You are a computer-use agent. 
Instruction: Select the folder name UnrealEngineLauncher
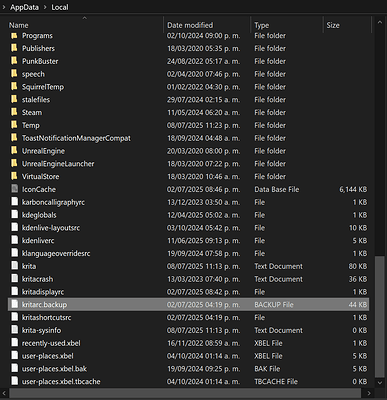pyautogui.click(x=58, y=164)
